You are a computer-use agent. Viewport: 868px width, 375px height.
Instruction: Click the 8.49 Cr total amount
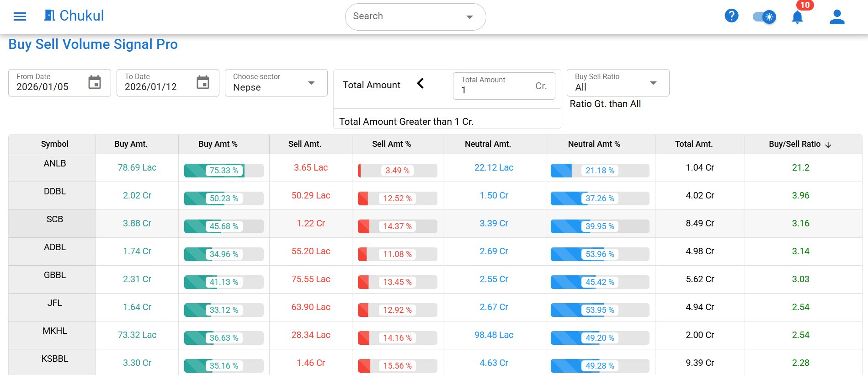[700, 223]
